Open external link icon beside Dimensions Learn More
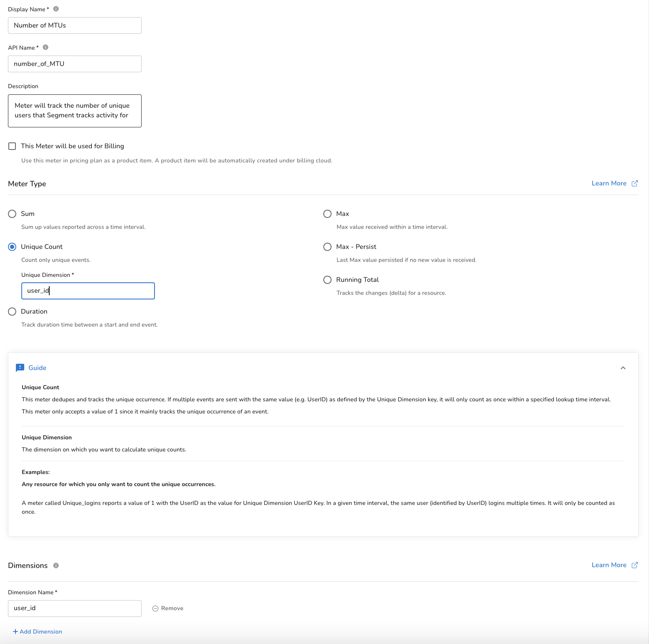This screenshot has height=644, width=649. click(x=635, y=565)
